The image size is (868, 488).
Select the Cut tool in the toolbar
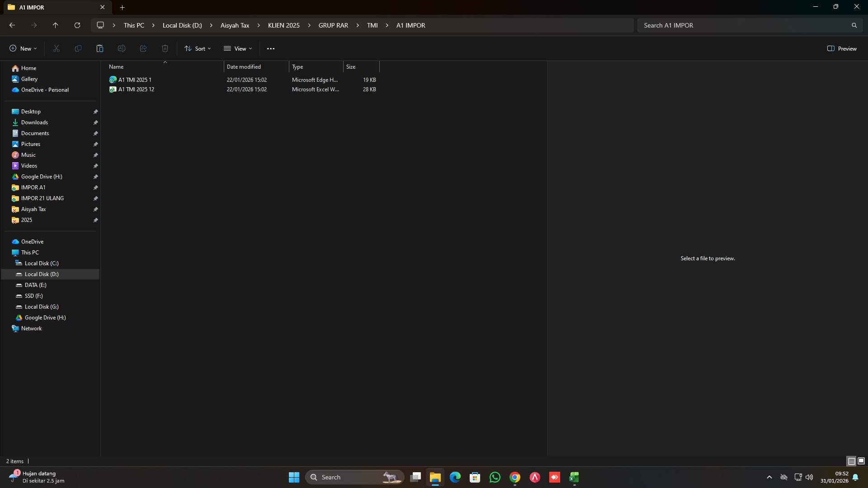[x=56, y=48]
